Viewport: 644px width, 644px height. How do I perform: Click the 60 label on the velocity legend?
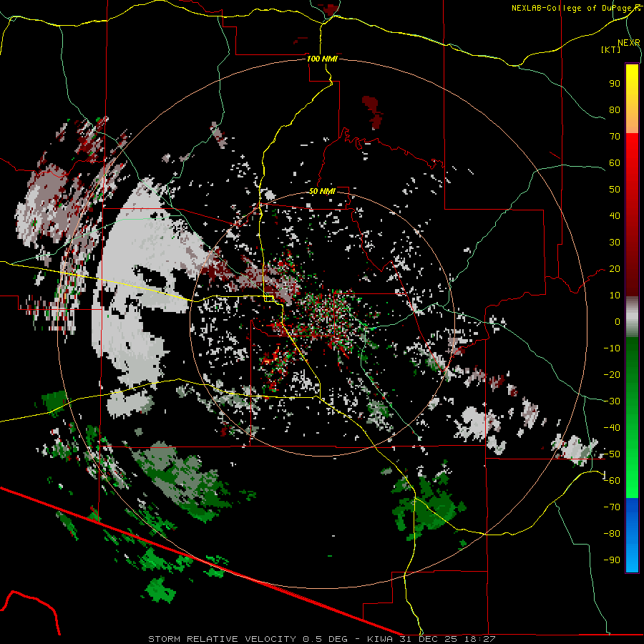click(615, 163)
